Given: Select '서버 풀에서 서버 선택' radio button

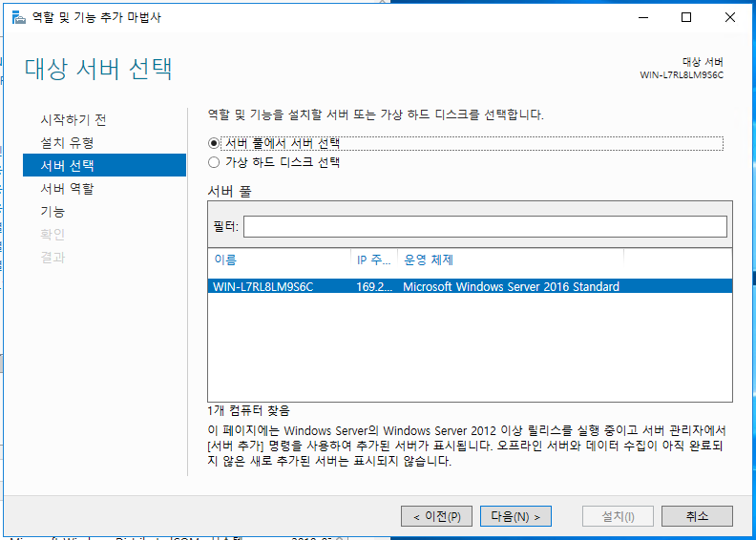Looking at the screenshot, I should coord(214,143).
